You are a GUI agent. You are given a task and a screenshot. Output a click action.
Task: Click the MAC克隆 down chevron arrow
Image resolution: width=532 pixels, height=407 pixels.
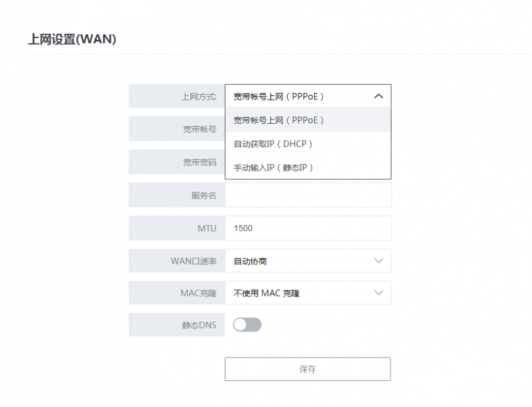tap(378, 293)
